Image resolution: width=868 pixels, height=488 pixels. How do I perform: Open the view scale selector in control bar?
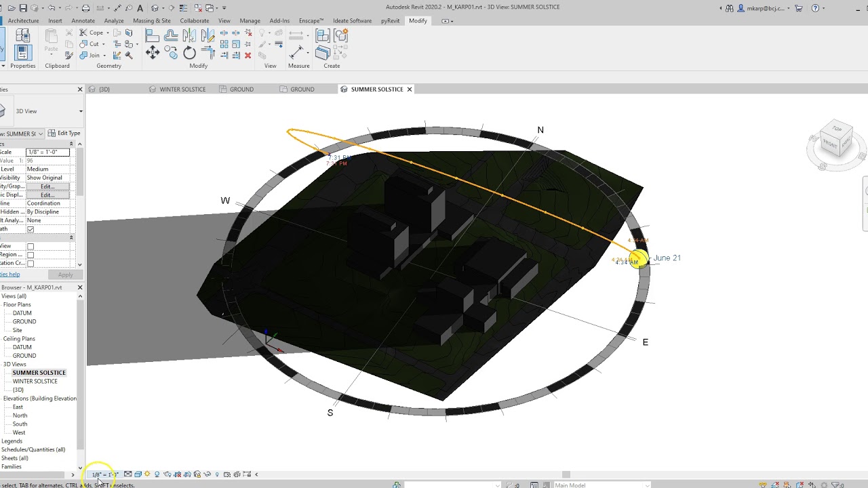point(105,474)
